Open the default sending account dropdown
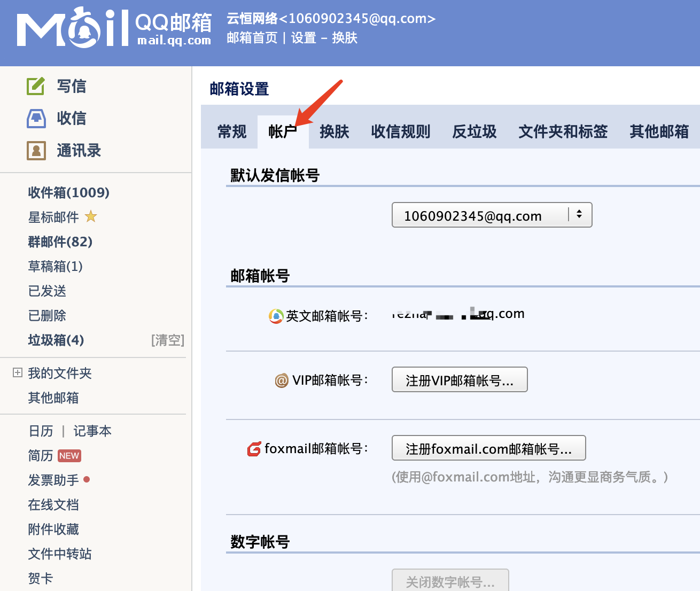 [492, 215]
